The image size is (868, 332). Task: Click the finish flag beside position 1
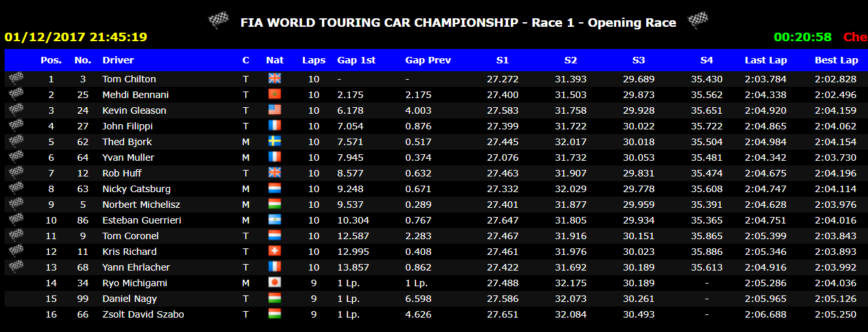click(x=16, y=79)
